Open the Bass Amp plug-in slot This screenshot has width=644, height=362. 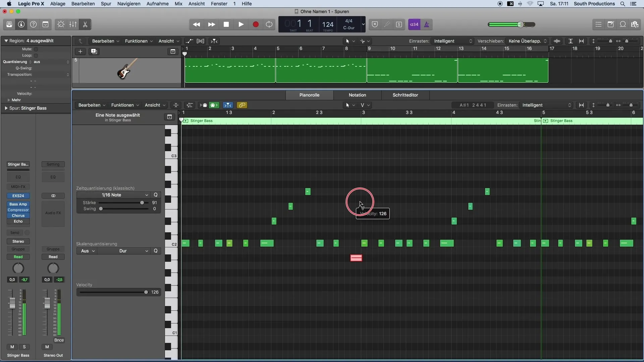[18, 204]
